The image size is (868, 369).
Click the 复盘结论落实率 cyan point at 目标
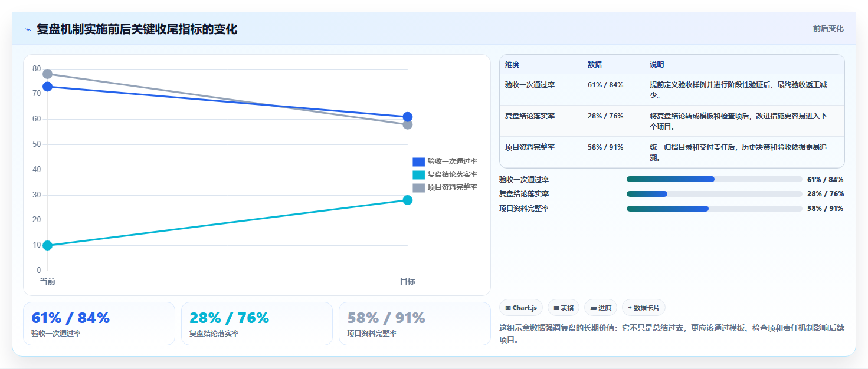pyautogui.click(x=407, y=200)
